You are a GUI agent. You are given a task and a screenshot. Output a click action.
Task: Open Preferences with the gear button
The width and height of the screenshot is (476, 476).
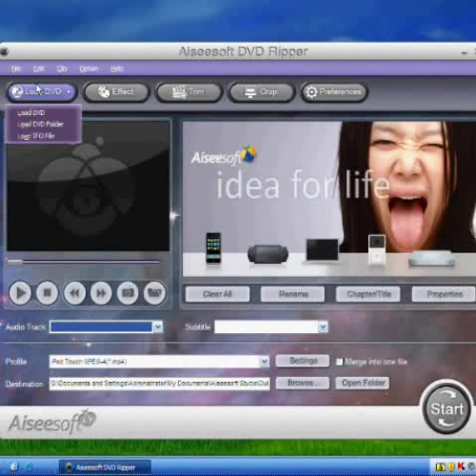tap(334, 92)
